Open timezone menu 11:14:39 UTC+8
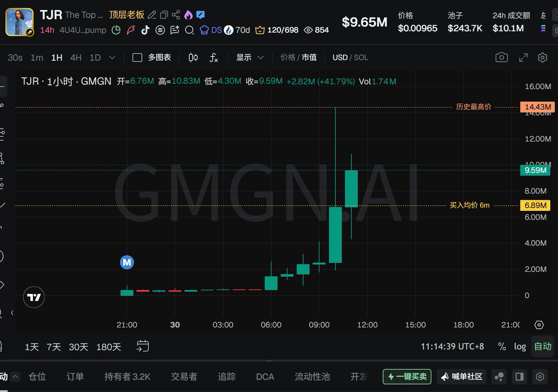 pos(452,346)
